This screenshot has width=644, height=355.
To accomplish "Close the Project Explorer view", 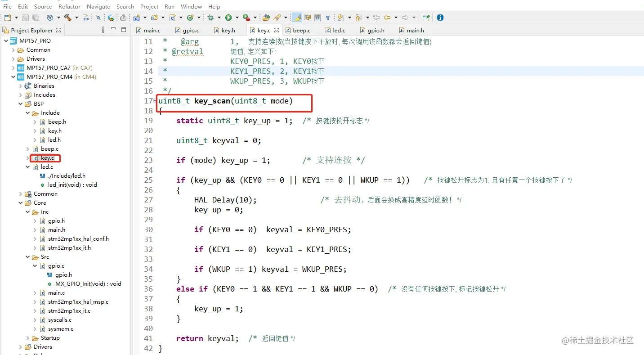I will click(58, 30).
